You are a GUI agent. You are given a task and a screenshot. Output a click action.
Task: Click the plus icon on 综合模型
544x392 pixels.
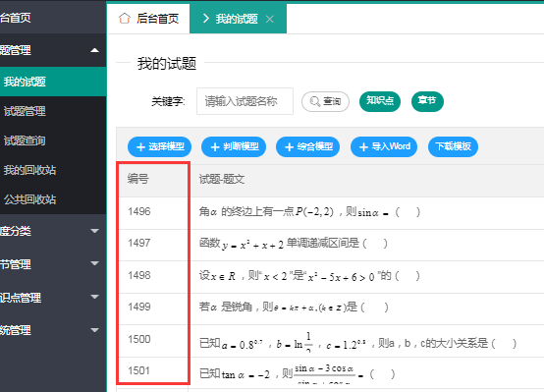coord(289,147)
